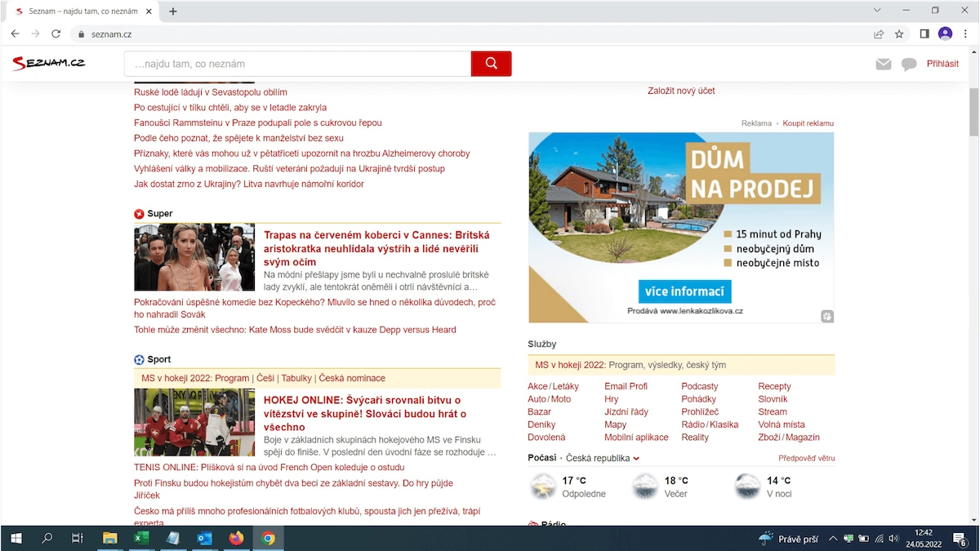Screen dimensions: 980x551
Task: Show hidden system tray icons
Action: [x=833, y=539]
